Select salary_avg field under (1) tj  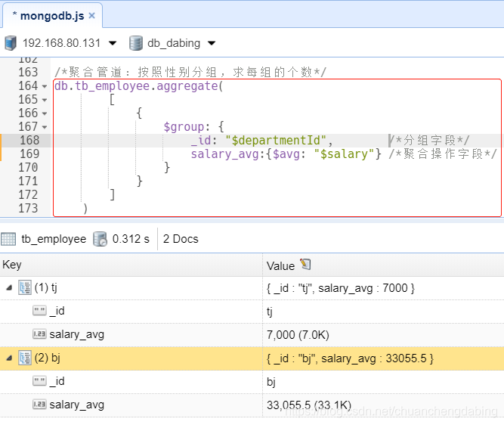[77, 334]
